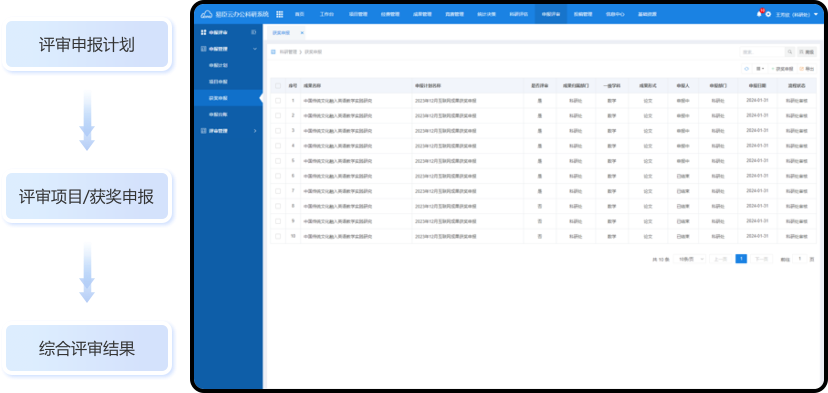
Task: Click the 综合评审结果 step box
Action: (87, 348)
